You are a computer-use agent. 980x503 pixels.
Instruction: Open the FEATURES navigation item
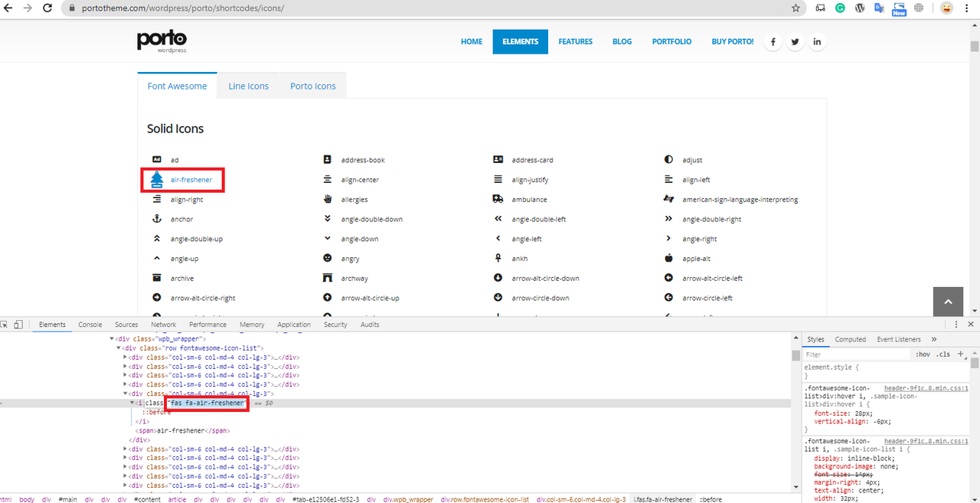(576, 41)
